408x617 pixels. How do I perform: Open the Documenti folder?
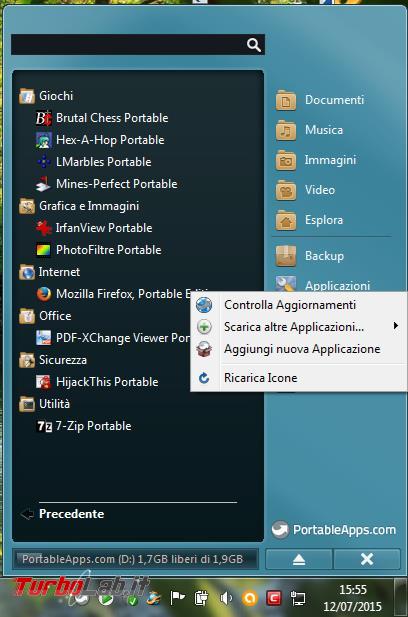(x=320, y=100)
